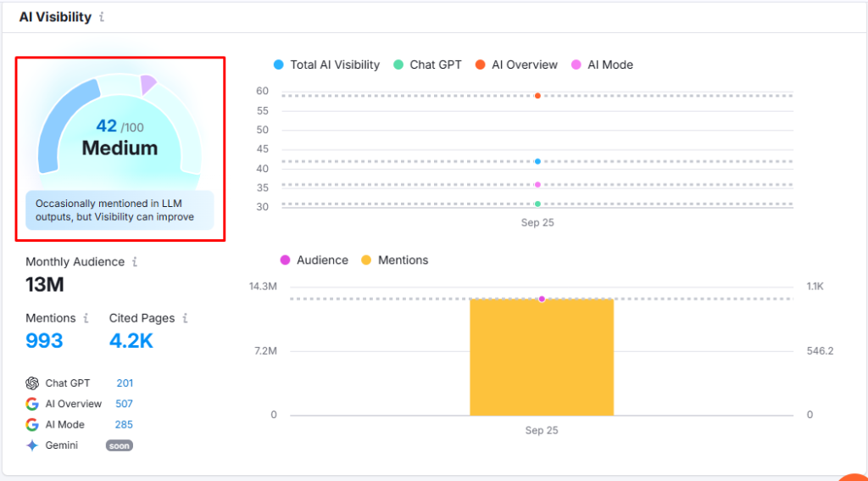The height and width of the screenshot is (481, 868).
Task: Toggle the AI Overview legend series
Action: pyautogui.click(x=516, y=64)
